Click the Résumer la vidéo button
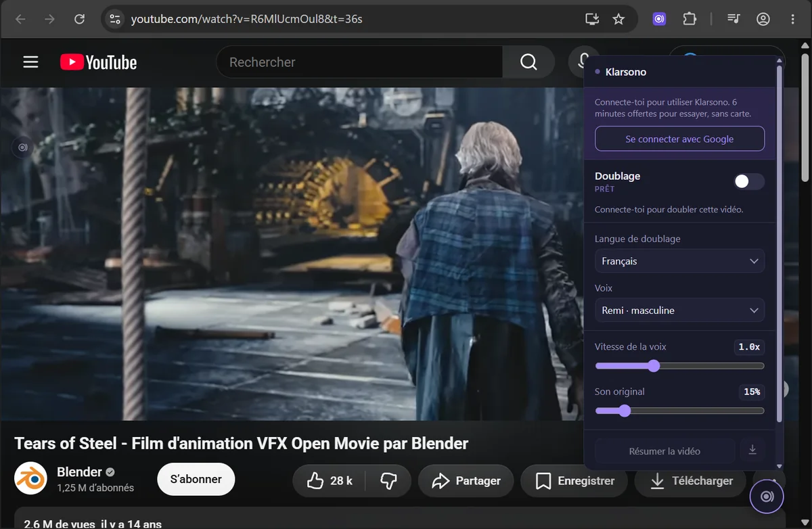Screen dimensions: 812x529 click(664, 451)
